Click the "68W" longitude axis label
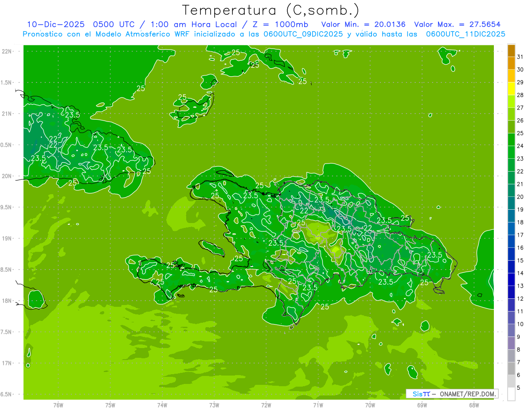This screenshot has width=532, height=411. [474, 406]
